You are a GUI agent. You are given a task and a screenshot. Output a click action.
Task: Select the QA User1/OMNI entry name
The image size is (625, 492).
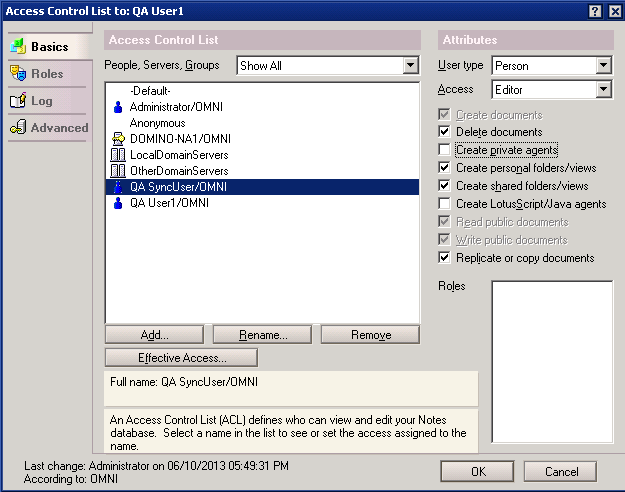coord(169,203)
